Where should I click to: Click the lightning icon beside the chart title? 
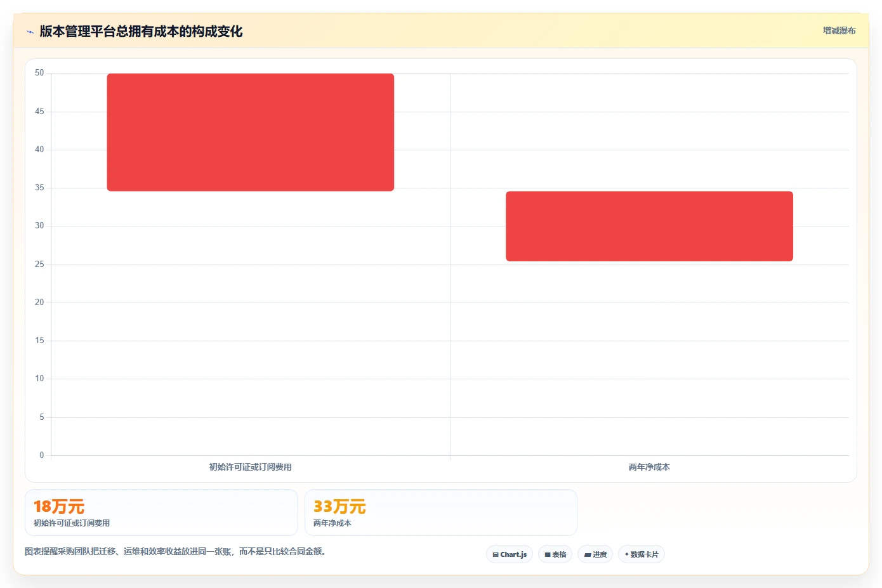click(x=30, y=32)
